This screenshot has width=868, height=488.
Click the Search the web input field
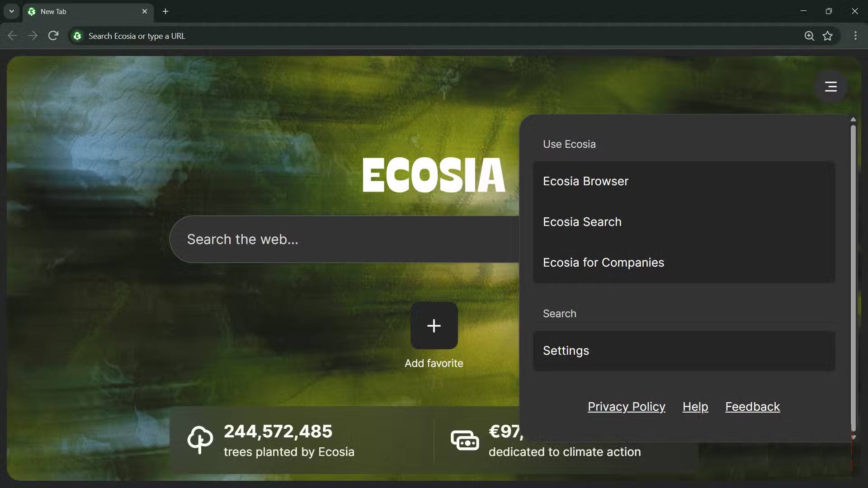coord(316,239)
